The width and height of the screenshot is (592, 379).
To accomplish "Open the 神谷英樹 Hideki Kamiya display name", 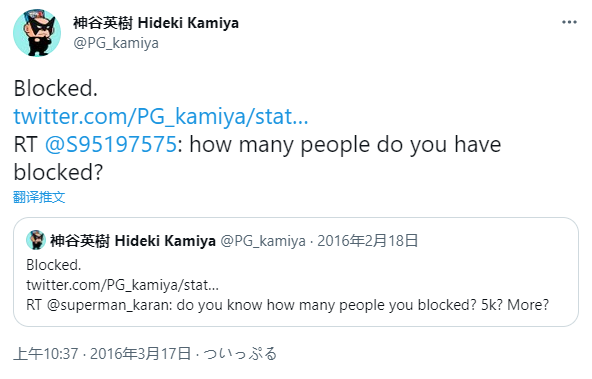I will 156,23.
